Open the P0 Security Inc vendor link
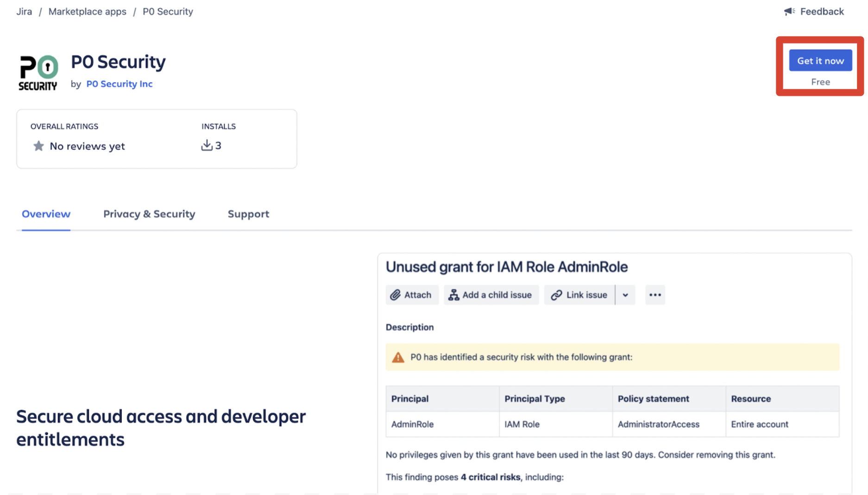868x495 pixels. 120,84
